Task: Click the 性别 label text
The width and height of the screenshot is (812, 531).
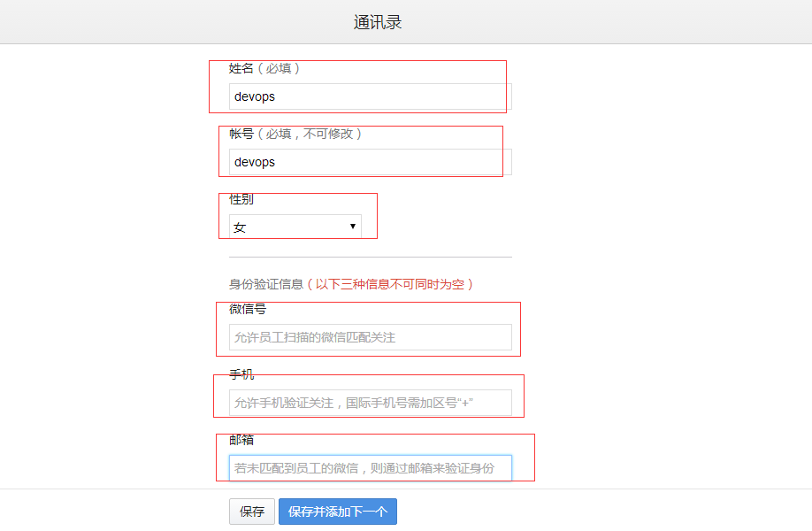Action: [241, 199]
